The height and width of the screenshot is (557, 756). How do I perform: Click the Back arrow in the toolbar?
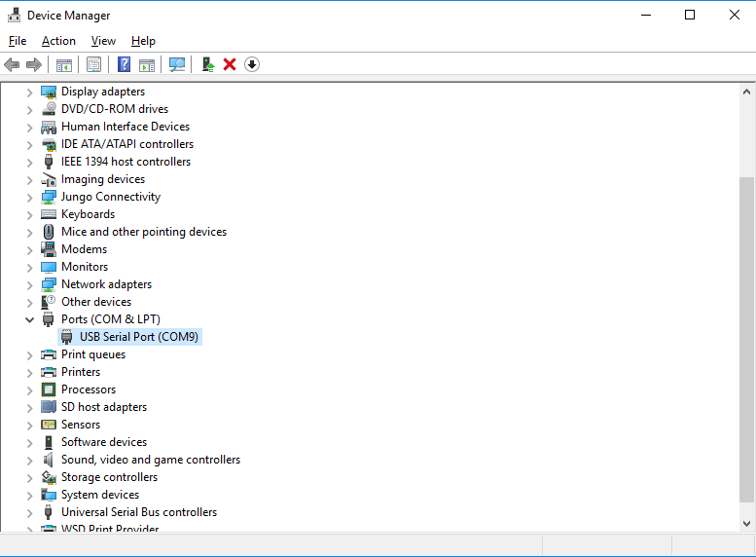(x=12, y=64)
